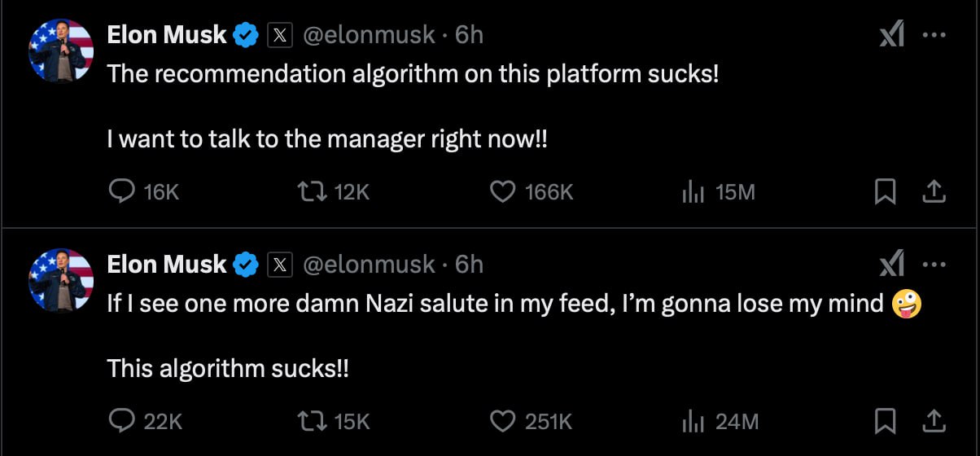Image resolution: width=980 pixels, height=456 pixels.
Task: Reply to the recommendation algorithm post
Action: pyautogui.click(x=122, y=191)
